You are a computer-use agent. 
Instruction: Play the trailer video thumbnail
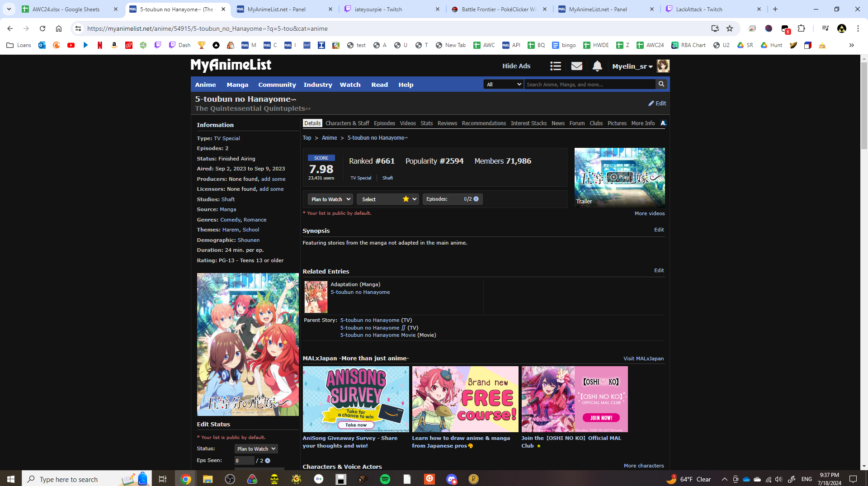point(619,177)
